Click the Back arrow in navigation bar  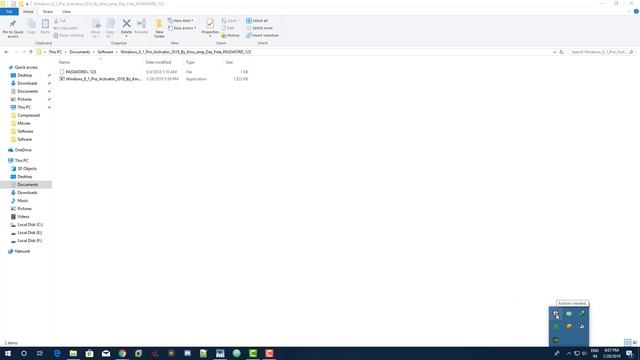click(6, 52)
